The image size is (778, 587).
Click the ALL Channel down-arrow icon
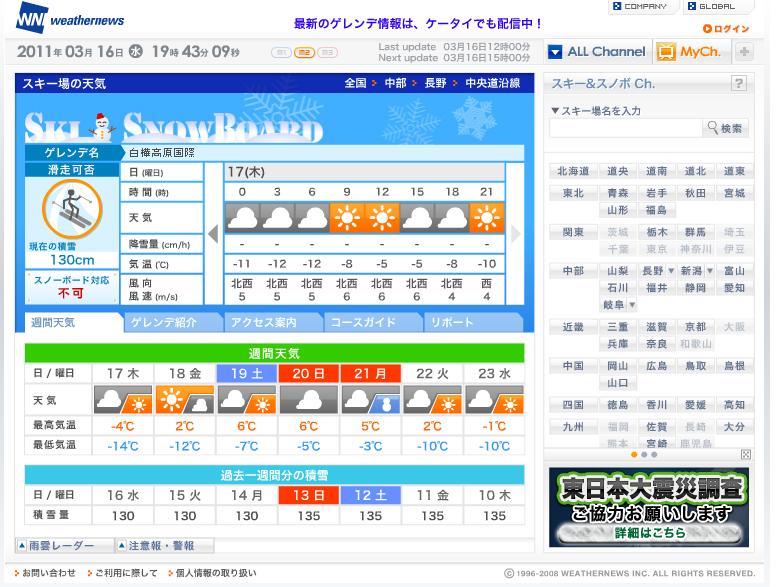pyautogui.click(x=555, y=52)
